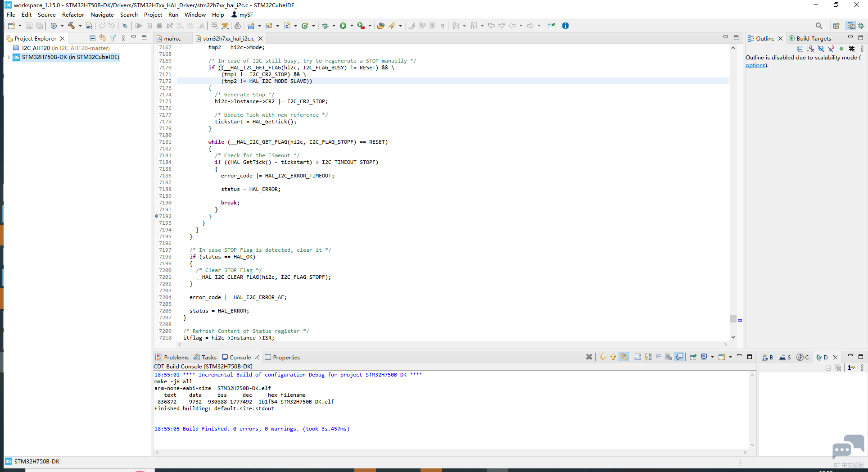This screenshot has height=472, width=868.
Task: Open the myST menu button
Action: point(242,14)
